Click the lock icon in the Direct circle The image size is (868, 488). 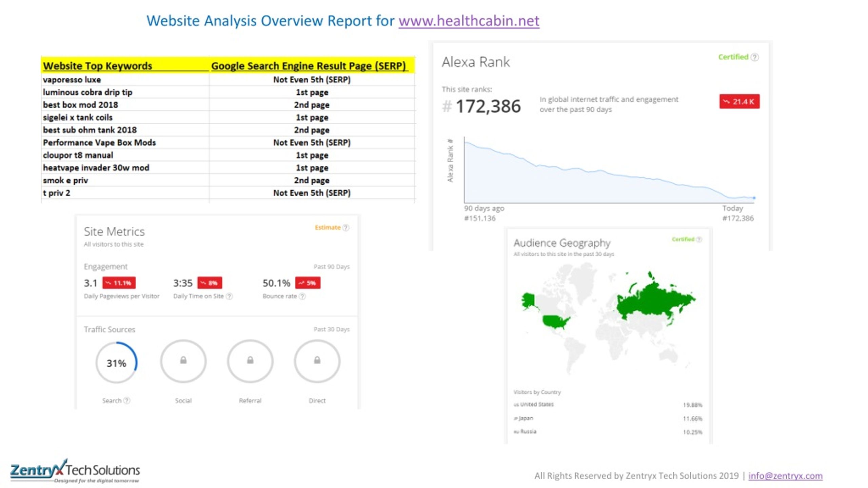(317, 360)
